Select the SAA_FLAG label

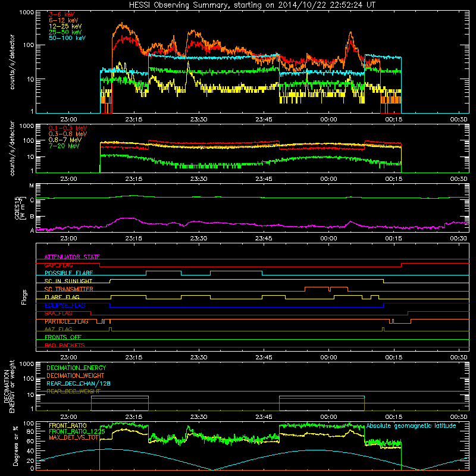point(58,314)
